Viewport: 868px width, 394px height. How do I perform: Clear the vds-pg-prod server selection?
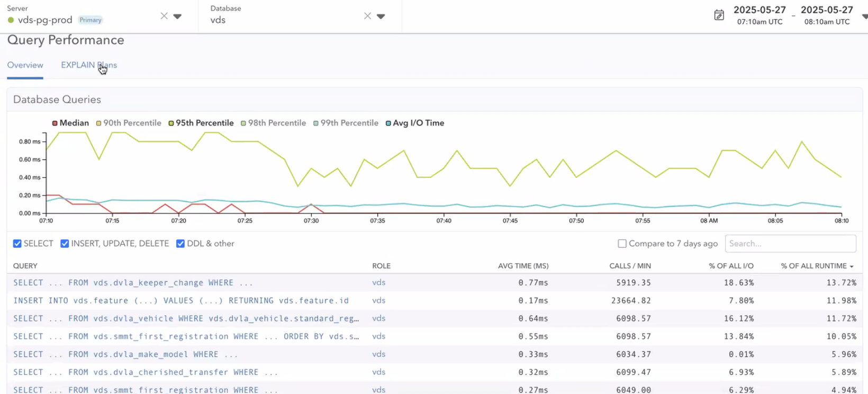tap(164, 16)
